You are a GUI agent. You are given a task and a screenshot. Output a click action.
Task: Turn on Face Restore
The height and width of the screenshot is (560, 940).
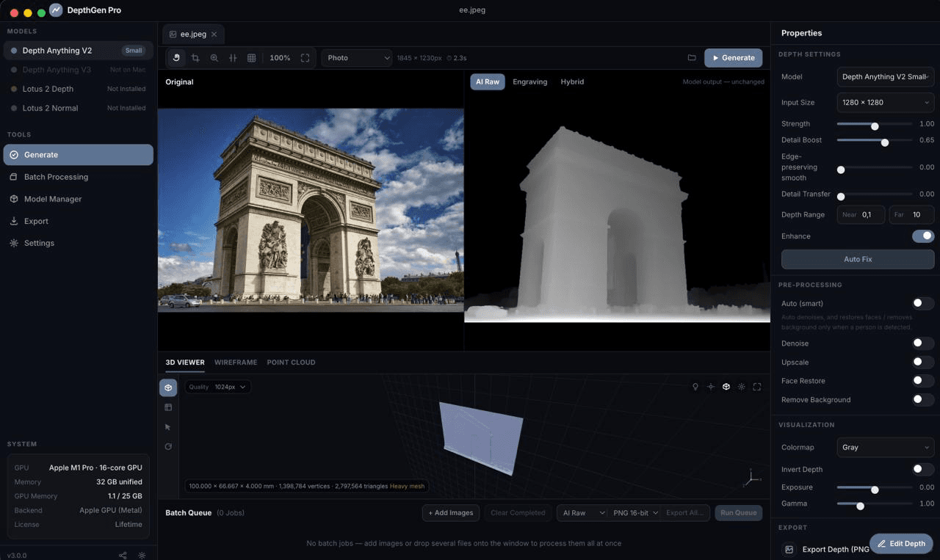click(x=923, y=381)
